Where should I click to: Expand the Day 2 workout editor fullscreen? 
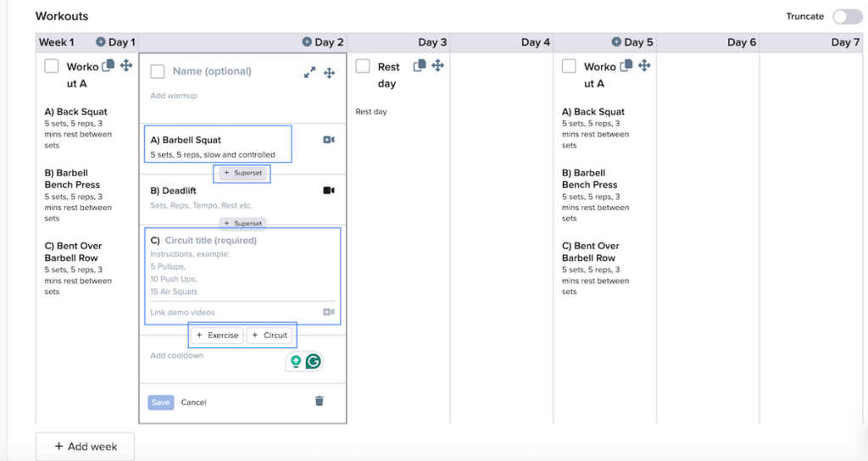tap(310, 73)
